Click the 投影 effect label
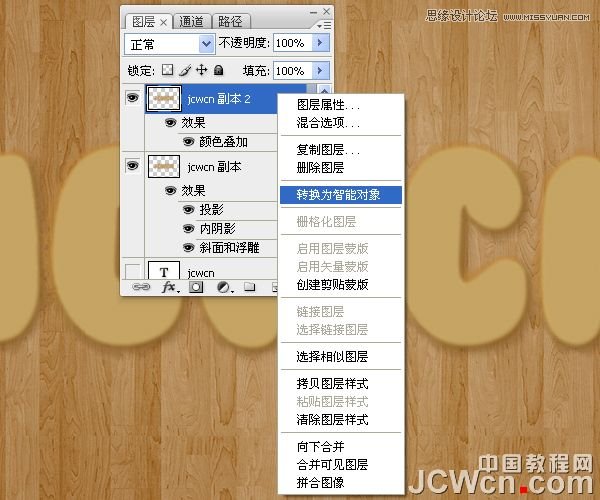The image size is (600, 500). (x=211, y=209)
